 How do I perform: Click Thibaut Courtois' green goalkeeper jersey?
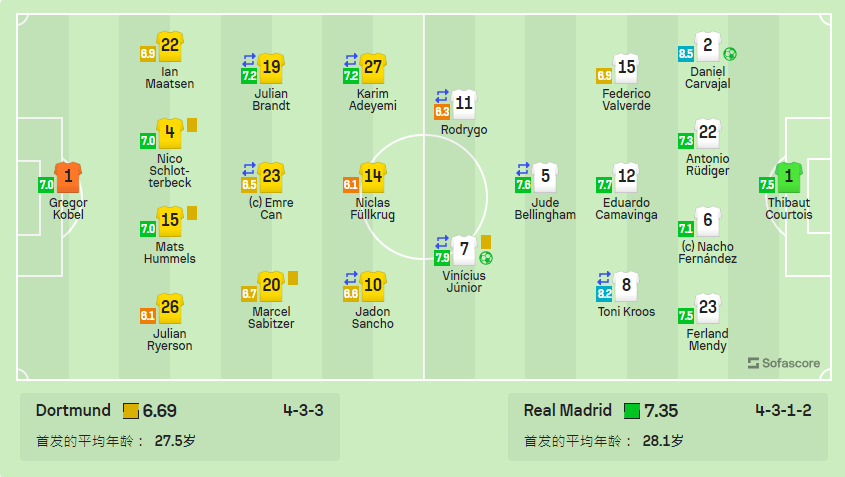[x=788, y=177]
